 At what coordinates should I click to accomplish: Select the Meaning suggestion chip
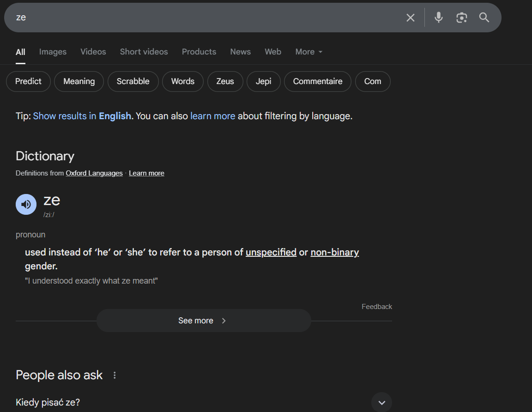pyautogui.click(x=79, y=81)
